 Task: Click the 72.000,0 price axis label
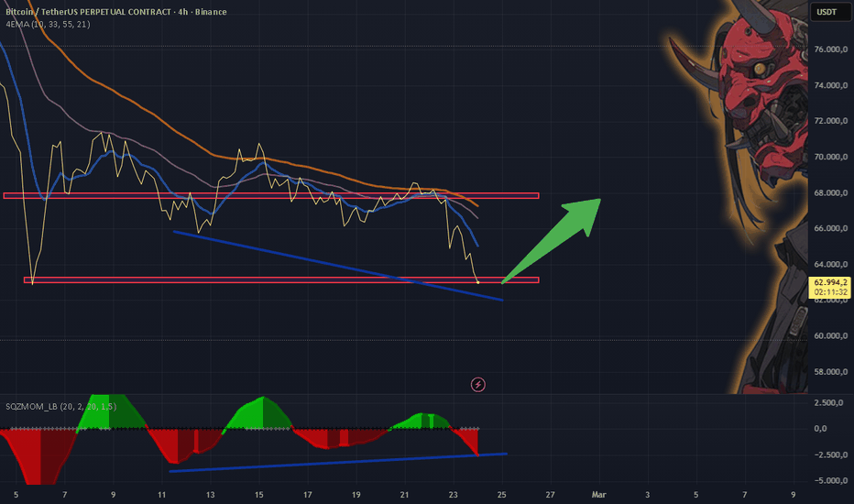point(830,120)
